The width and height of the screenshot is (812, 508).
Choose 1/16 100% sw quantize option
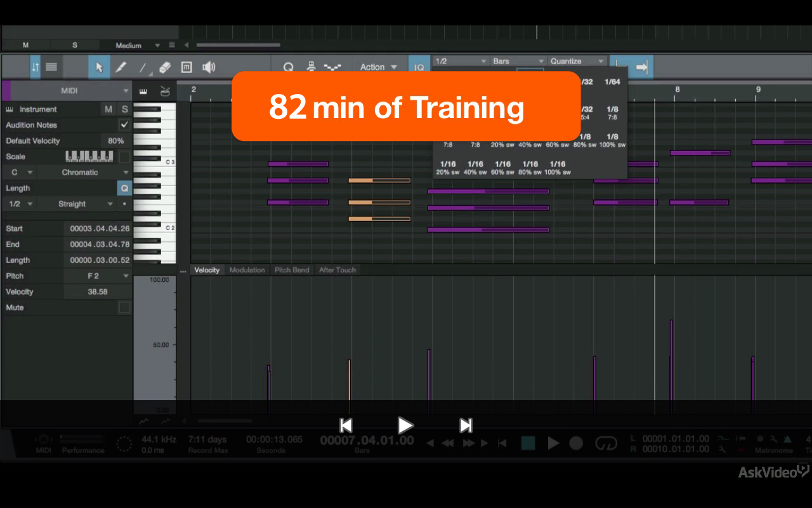point(557,168)
